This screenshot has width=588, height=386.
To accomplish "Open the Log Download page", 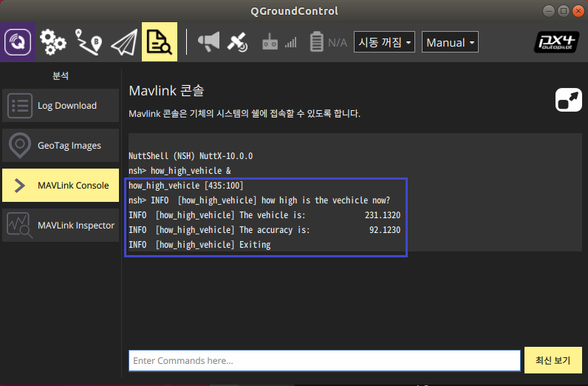I will pyautogui.click(x=61, y=106).
